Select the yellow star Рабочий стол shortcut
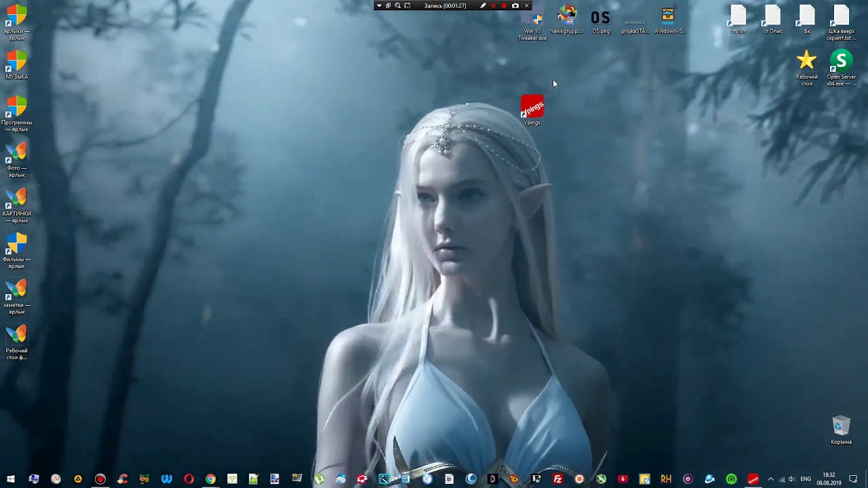 [x=806, y=68]
